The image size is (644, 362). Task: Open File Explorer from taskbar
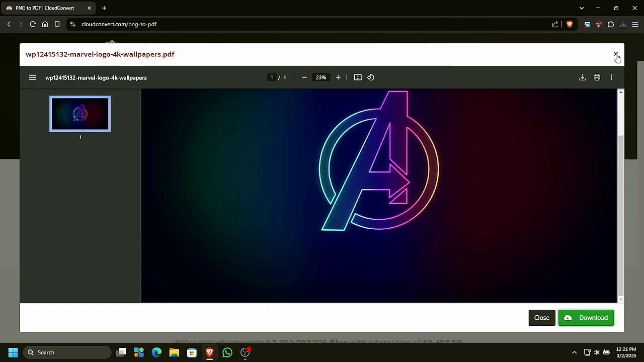(174, 352)
